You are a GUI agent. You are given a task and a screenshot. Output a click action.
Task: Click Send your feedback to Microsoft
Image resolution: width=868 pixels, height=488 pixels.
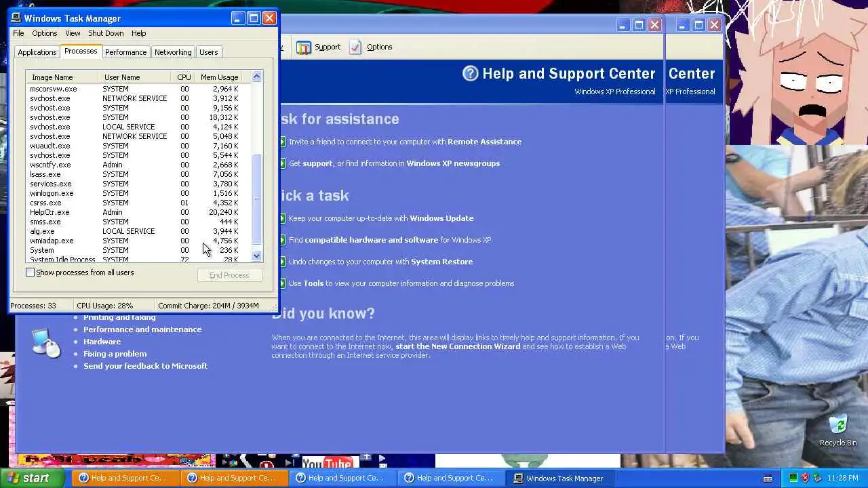145,366
